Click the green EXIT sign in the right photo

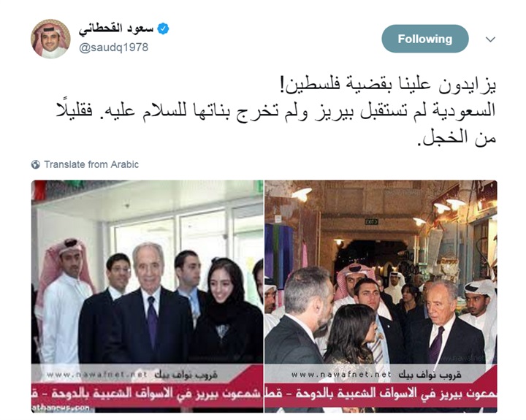coord(372,222)
